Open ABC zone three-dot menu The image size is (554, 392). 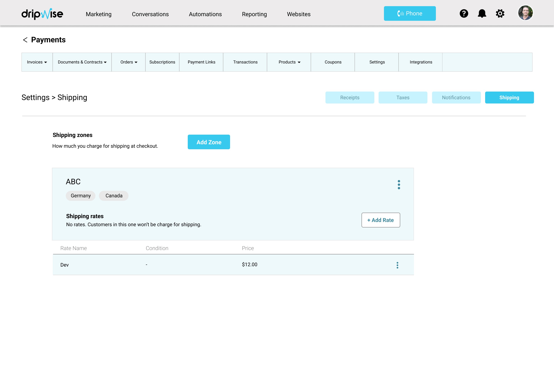[399, 185]
